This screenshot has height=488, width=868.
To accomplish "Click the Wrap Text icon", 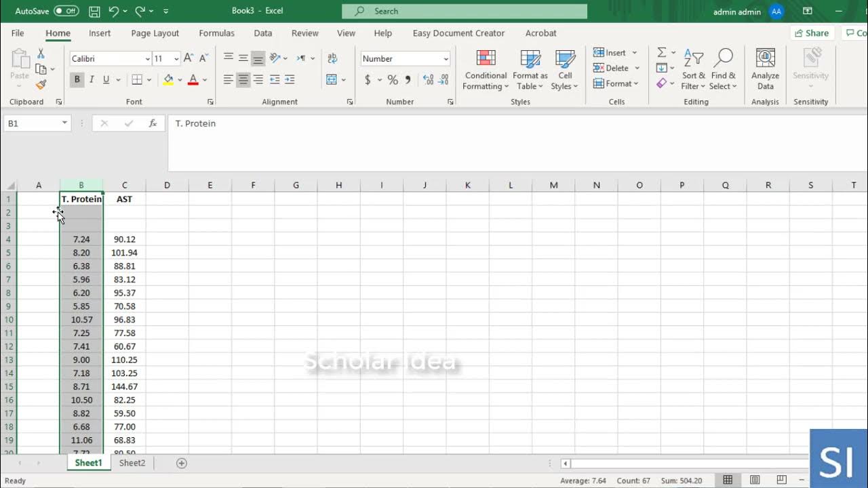I will point(332,59).
